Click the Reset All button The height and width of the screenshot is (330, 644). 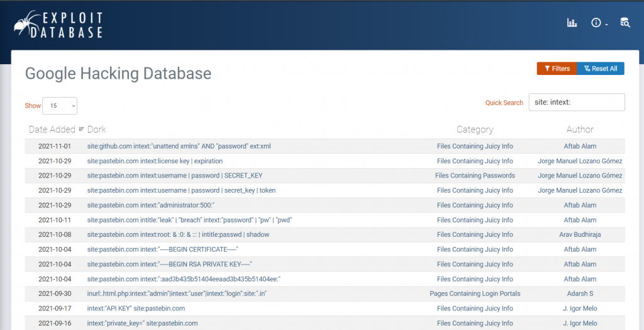click(x=601, y=69)
